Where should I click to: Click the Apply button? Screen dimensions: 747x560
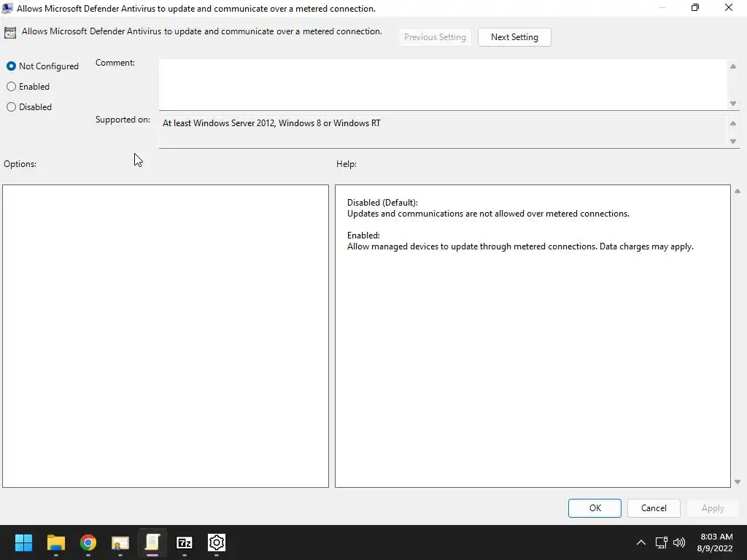tap(713, 508)
